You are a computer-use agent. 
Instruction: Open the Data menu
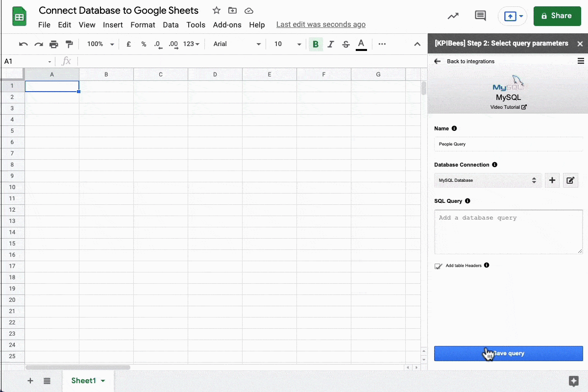171,25
